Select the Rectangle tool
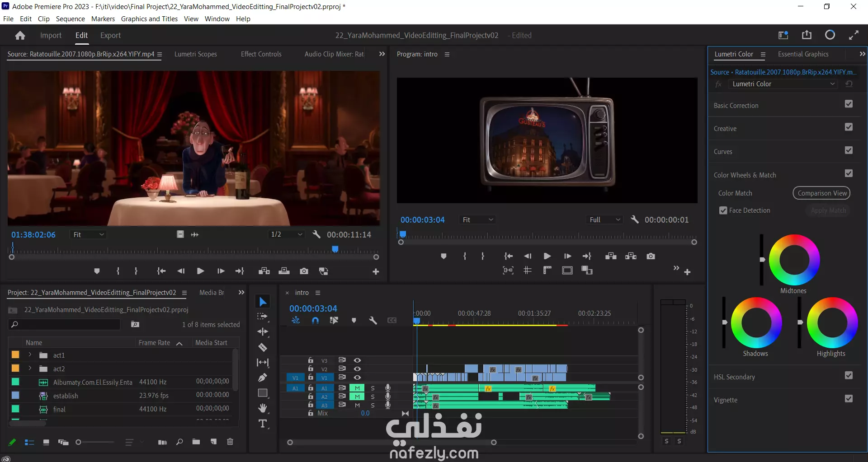 coord(263,393)
